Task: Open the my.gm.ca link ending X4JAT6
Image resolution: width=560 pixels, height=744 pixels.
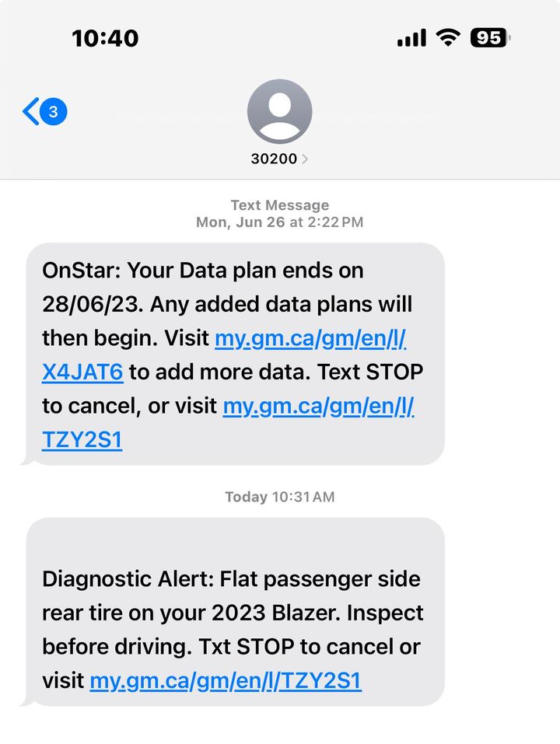Action: pos(223,355)
